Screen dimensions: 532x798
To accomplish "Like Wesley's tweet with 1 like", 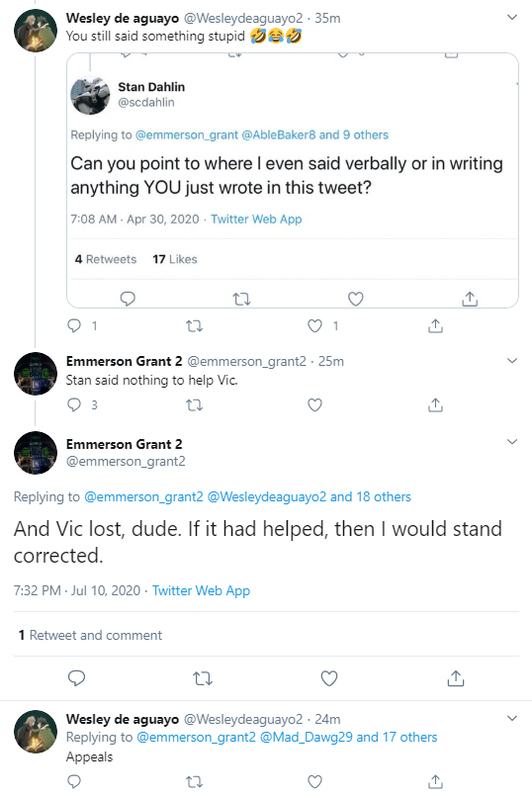I will [315, 325].
